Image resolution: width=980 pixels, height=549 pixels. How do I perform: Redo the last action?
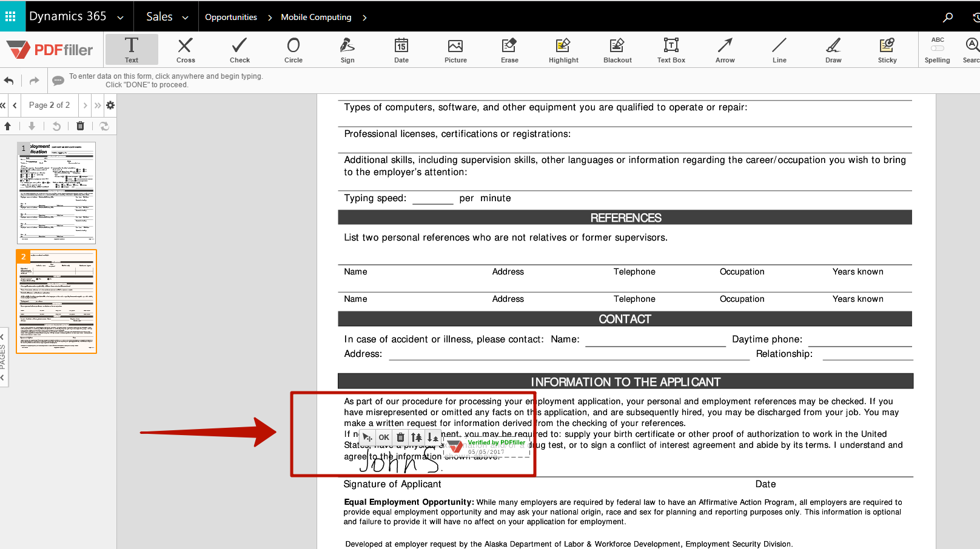pos(34,81)
